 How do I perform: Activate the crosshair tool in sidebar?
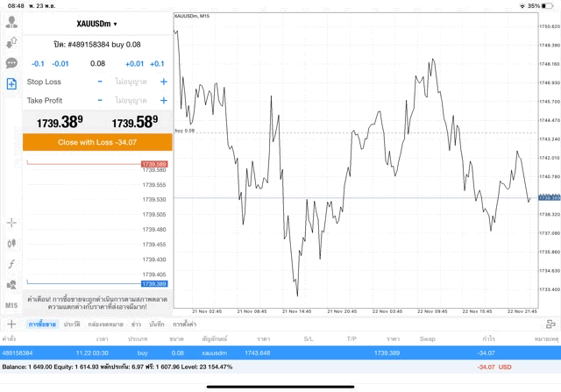[12, 224]
